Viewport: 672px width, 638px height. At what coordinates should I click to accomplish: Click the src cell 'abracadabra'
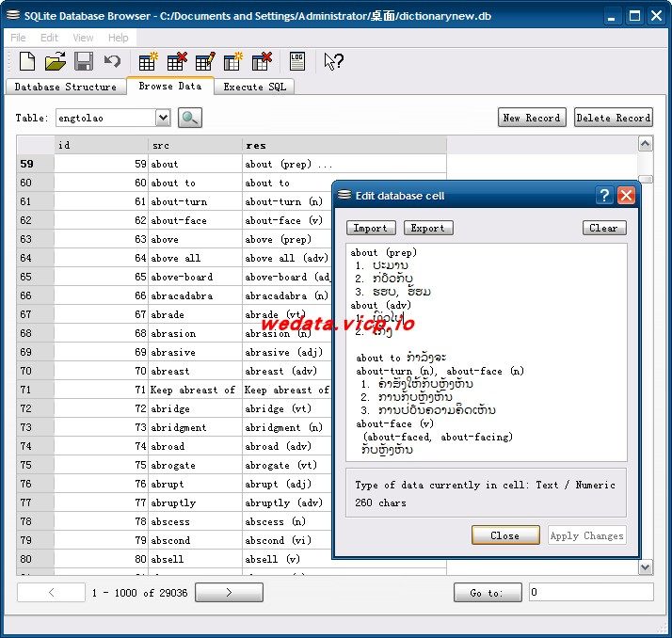click(195, 295)
